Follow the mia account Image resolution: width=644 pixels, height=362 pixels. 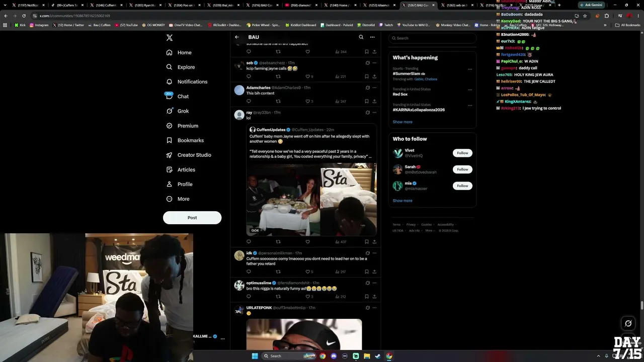(x=462, y=186)
